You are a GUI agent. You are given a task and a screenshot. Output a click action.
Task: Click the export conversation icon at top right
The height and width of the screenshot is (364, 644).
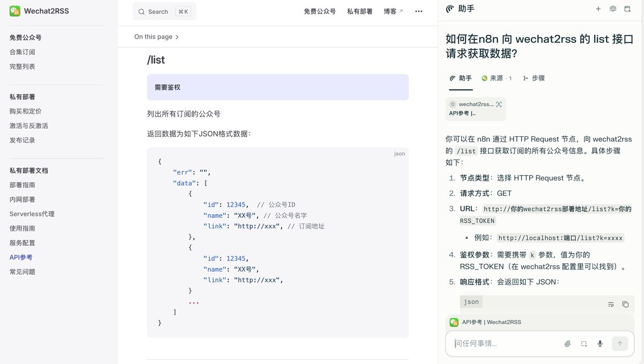627,9
